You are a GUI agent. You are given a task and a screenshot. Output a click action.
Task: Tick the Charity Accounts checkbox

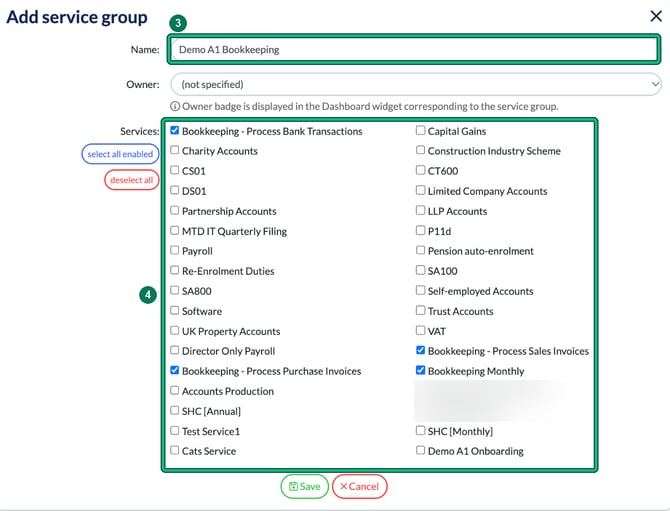click(x=174, y=150)
